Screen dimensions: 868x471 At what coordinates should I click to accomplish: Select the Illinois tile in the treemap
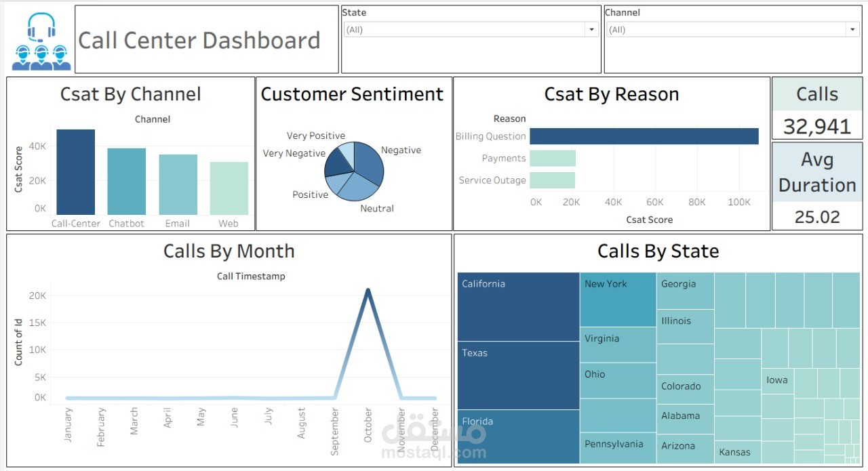(686, 327)
